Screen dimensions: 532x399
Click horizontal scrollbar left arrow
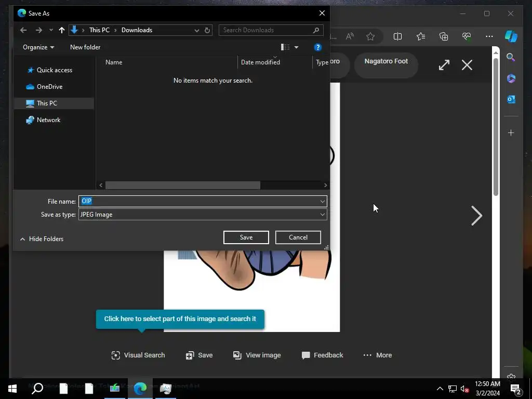tap(101, 185)
